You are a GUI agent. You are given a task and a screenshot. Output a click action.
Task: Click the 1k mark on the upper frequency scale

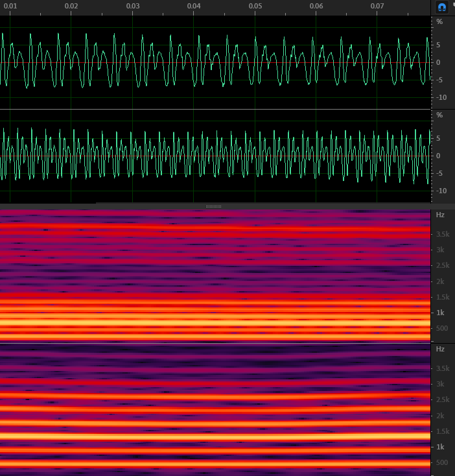pyautogui.click(x=440, y=313)
